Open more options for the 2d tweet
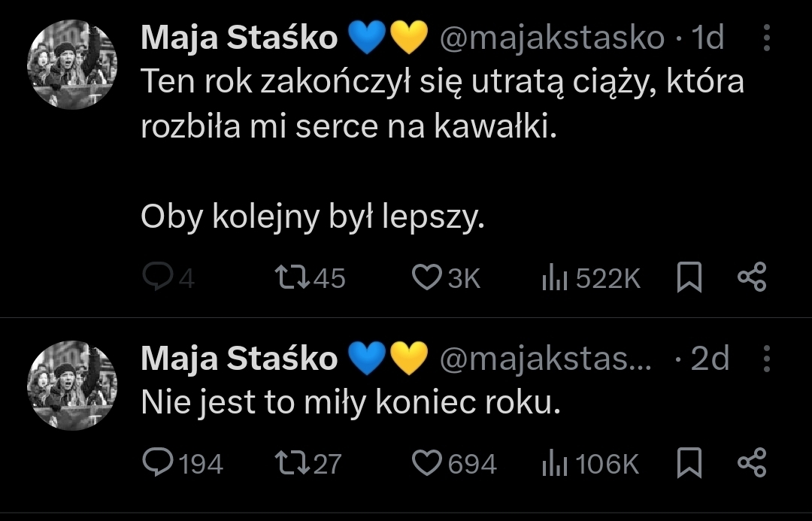 [766, 359]
